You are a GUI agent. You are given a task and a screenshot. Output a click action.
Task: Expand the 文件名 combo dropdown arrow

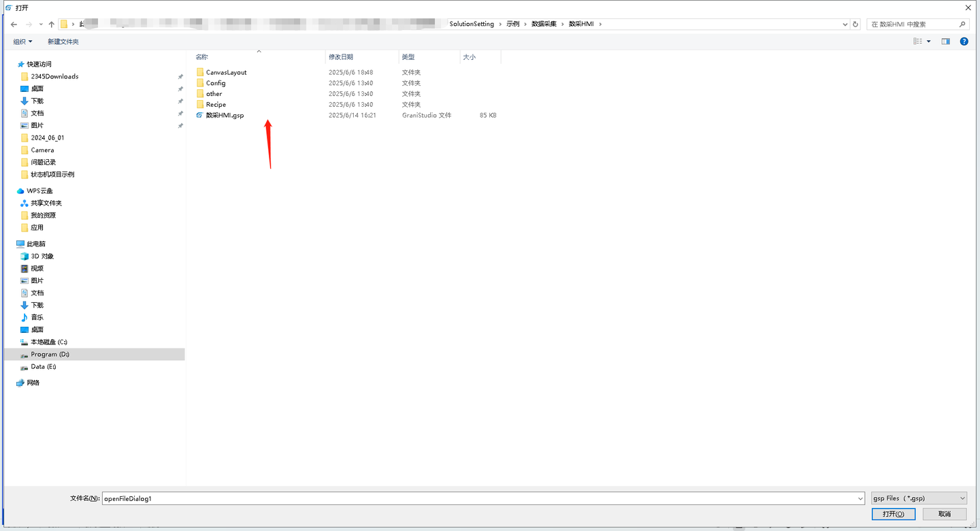coord(861,498)
